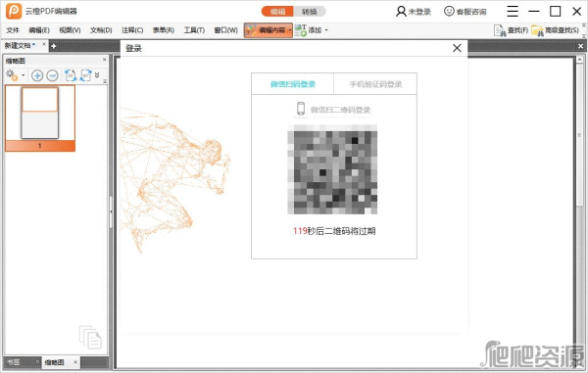Image resolution: width=588 pixels, height=373 pixels.
Task: Click the 119秒后二维码将过期 text
Action: click(x=334, y=231)
